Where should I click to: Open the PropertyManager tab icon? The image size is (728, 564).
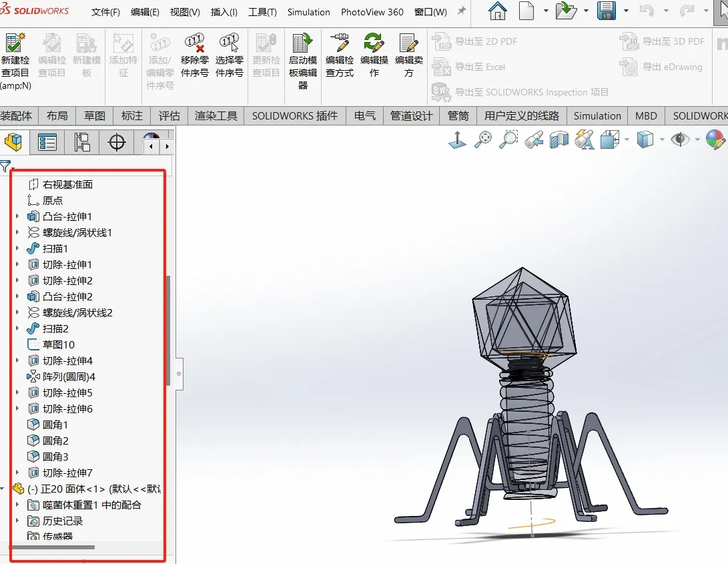[47, 142]
